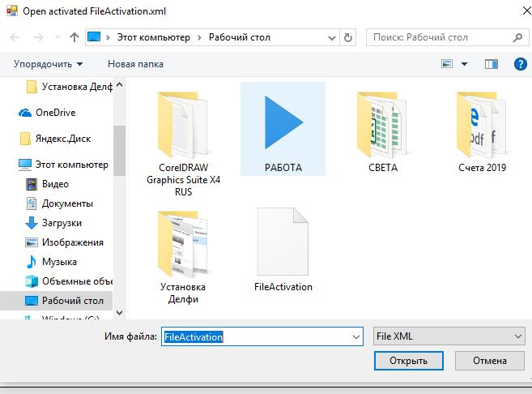532x394 pixels.
Task: Select 'Установка Делф' folder in the sidebar
Action: point(69,87)
